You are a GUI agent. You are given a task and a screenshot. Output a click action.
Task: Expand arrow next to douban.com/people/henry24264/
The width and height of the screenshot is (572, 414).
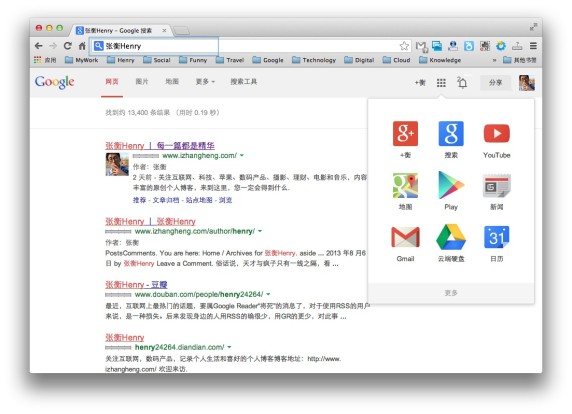click(268, 294)
